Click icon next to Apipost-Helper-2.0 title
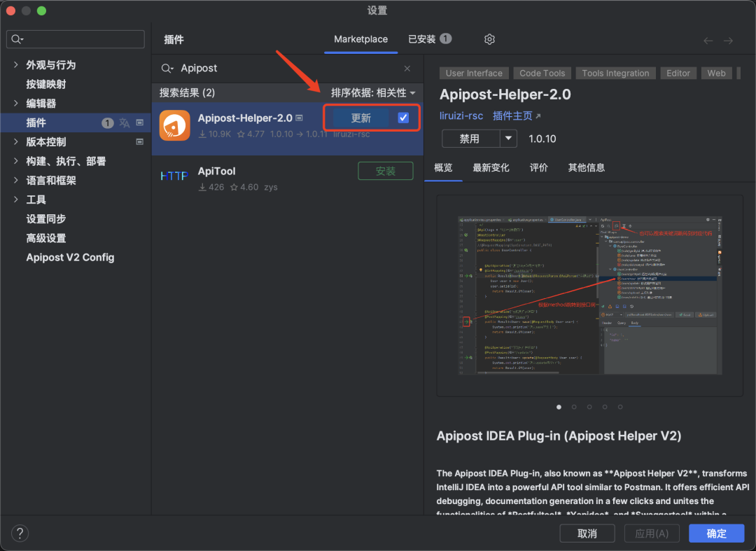This screenshot has height=551, width=756. click(x=299, y=118)
